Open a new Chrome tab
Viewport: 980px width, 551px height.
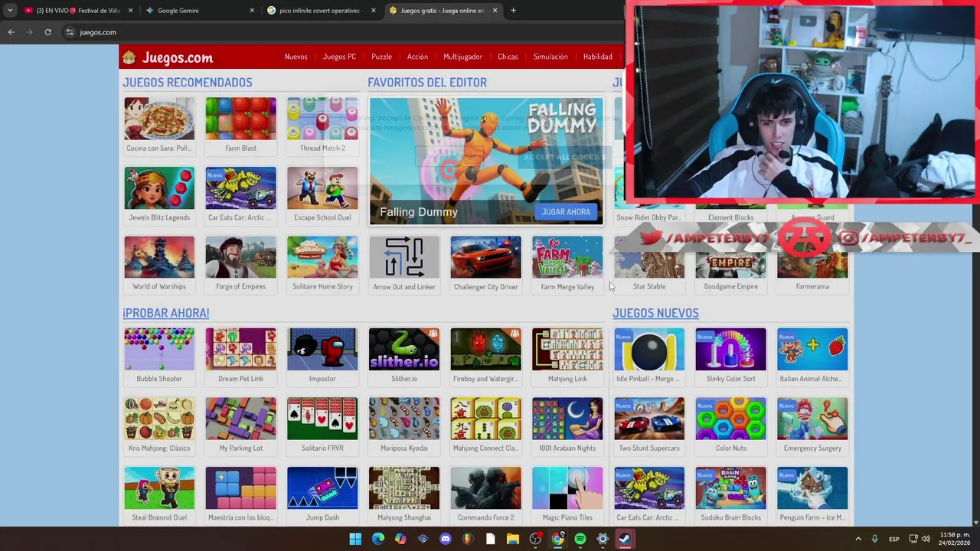coord(513,11)
